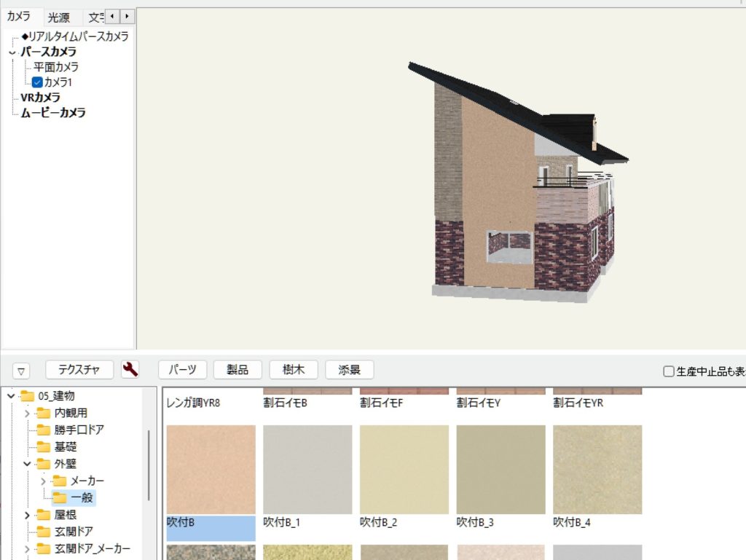
Task: Collapse the 外壁 folder node
Action: tap(28, 463)
